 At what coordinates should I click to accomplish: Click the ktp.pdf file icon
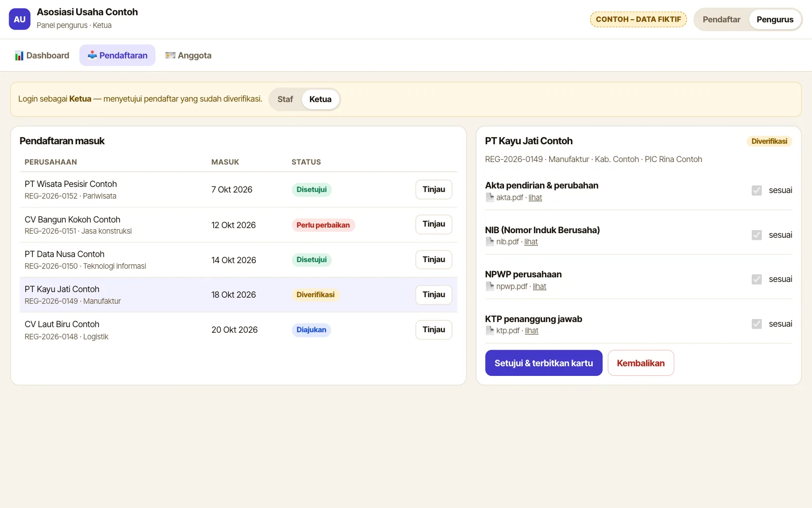490,331
